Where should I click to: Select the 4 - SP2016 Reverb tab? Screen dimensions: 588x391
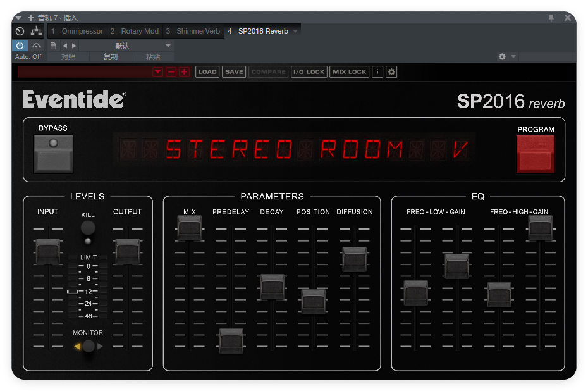click(258, 31)
